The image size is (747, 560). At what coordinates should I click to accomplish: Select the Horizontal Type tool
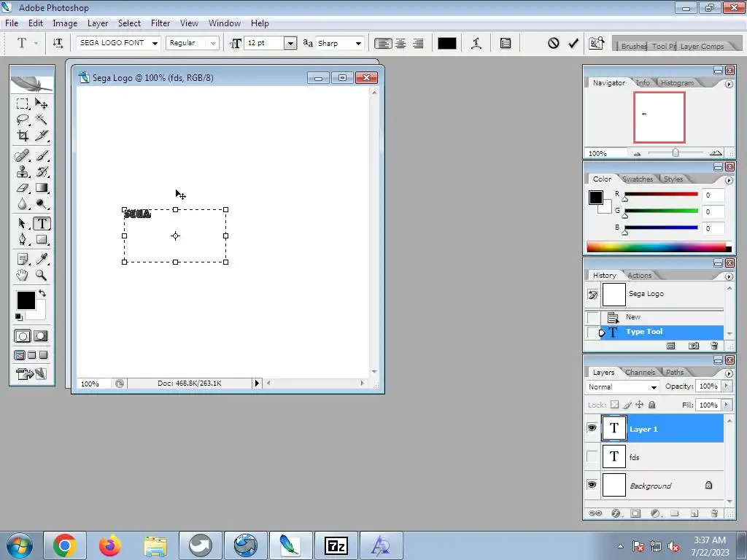point(42,223)
